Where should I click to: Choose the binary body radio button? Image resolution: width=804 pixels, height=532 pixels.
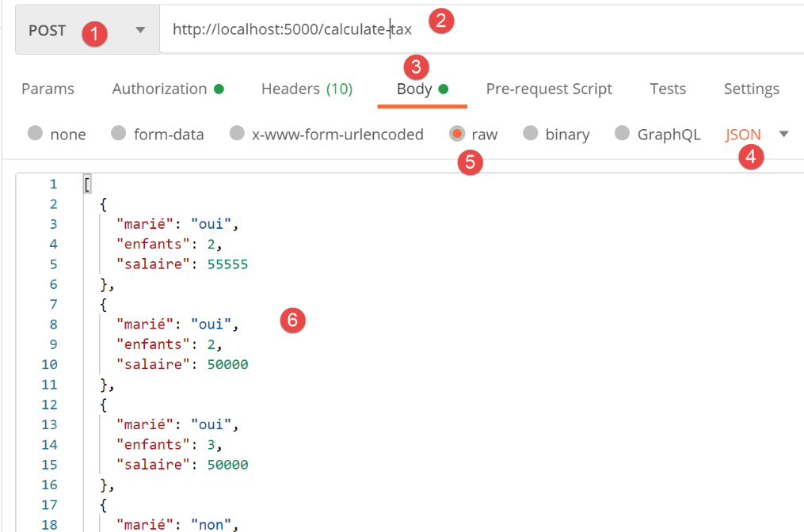(531, 134)
